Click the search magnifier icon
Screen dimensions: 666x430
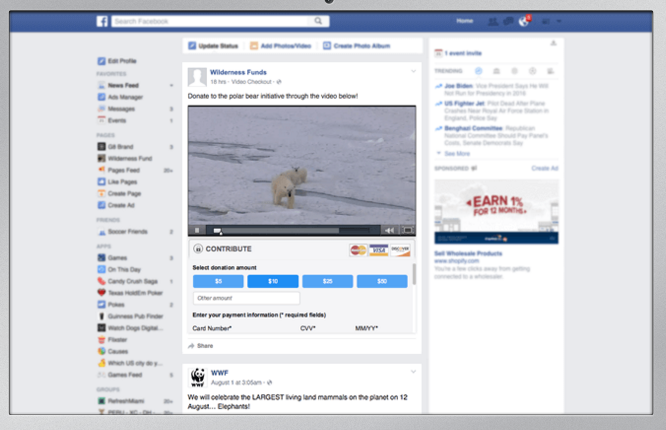point(318,21)
